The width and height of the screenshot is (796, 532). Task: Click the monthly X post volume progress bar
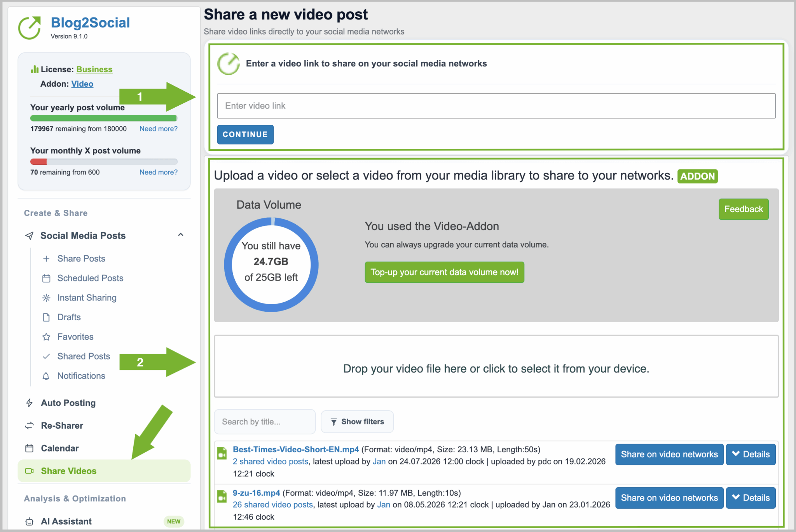(x=104, y=162)
